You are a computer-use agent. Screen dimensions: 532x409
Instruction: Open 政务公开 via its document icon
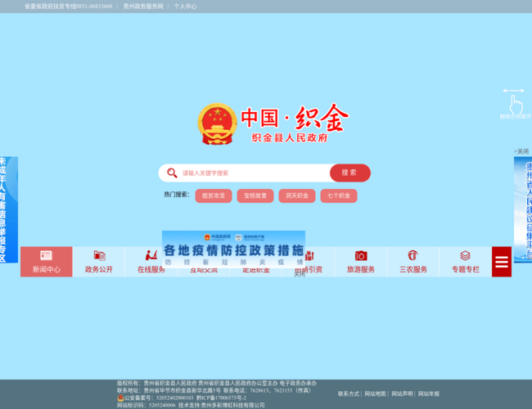pos(99,256)
